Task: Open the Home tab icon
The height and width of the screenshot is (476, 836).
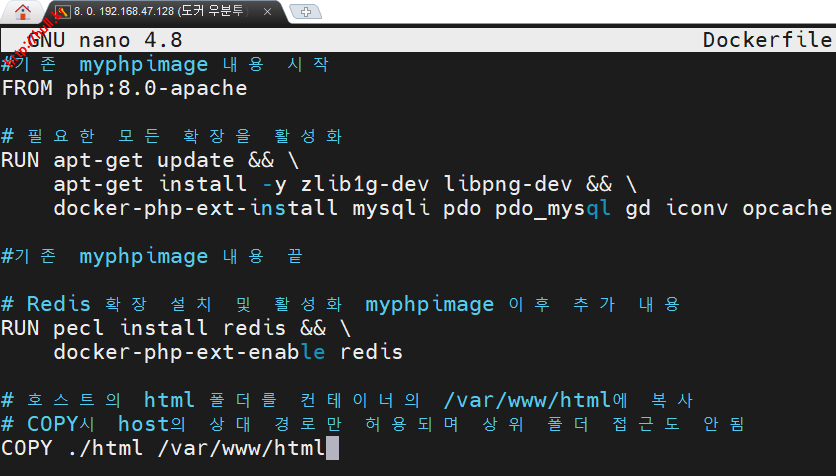Action: (x=22, y=12)
